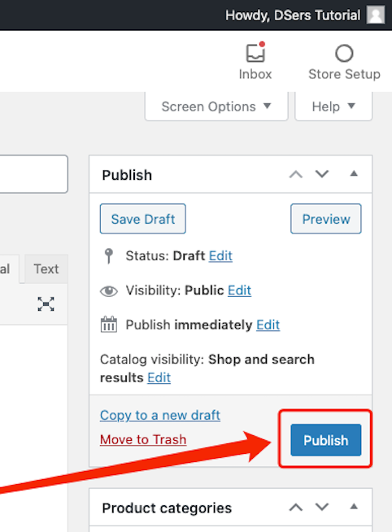
Task: Click the status pin icon
Action: pyautogui.click(x=108, y=255)
